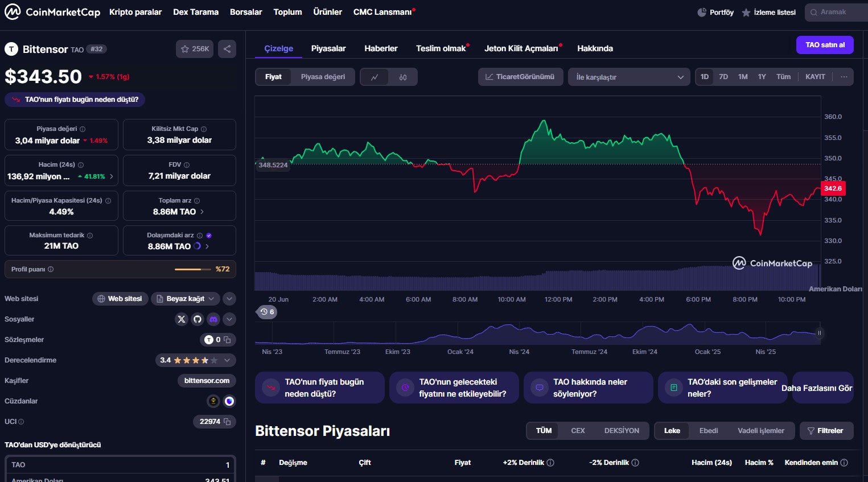
Task: Select the line chart type icon
Action: click(375, 77)
